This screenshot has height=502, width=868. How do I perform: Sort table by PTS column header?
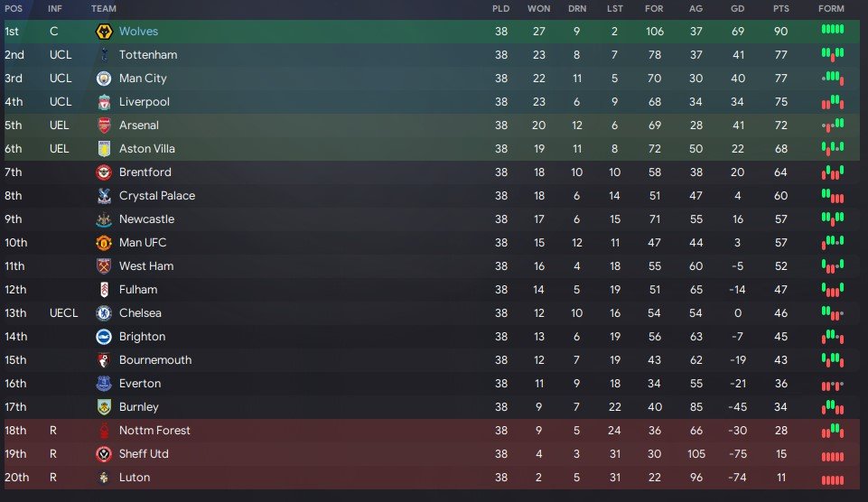coord(781,9)
